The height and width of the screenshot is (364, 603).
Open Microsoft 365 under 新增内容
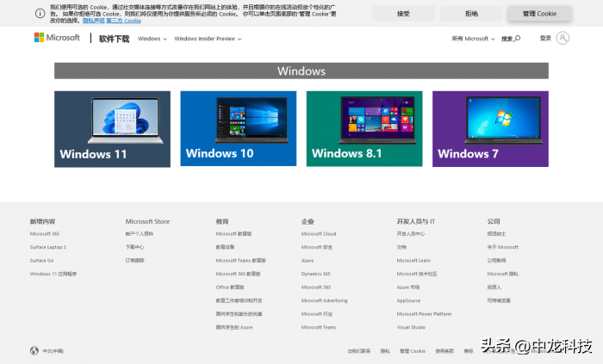point(45,234)
